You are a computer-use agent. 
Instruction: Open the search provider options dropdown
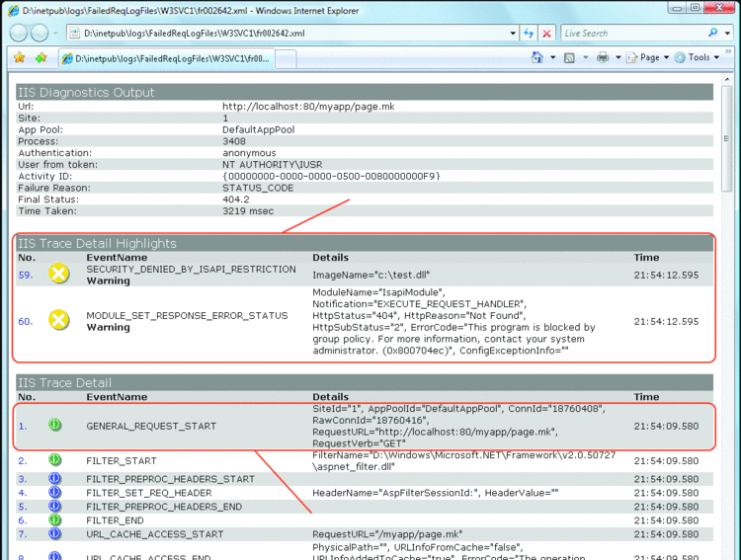[x=728, y=33]
